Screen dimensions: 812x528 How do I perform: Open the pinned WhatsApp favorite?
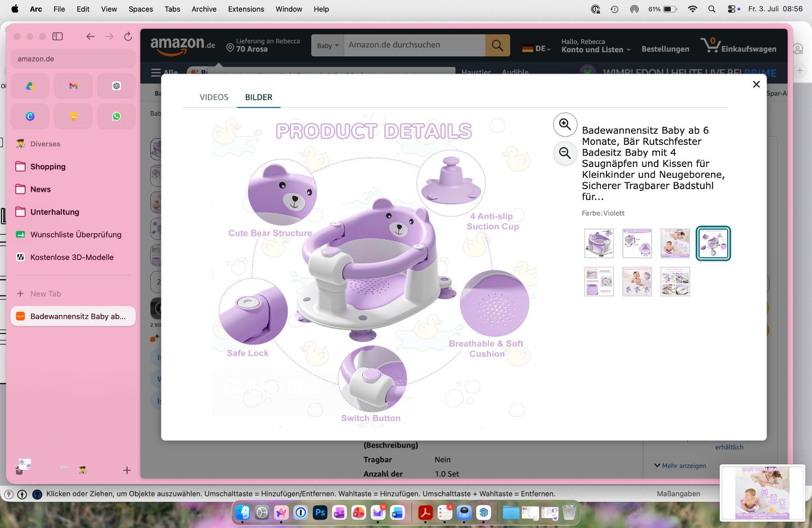click(x=116, y=116)
